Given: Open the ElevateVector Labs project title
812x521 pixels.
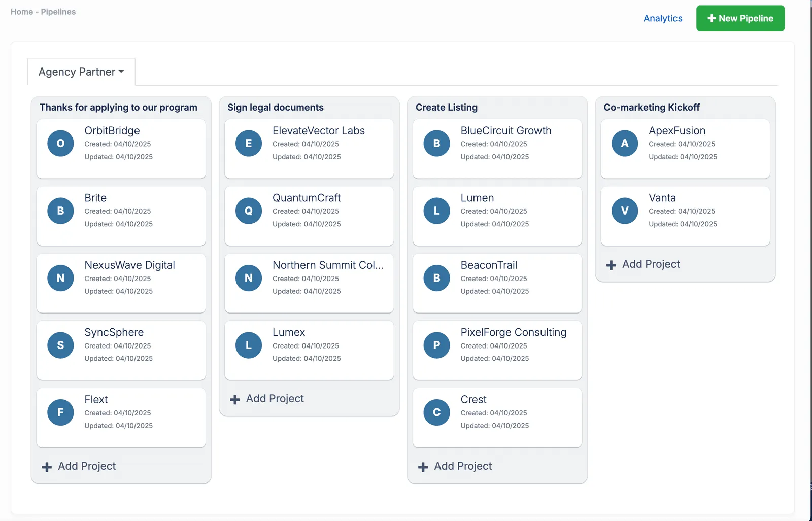Looking at the screenshot, I should click(x=319, y=130).
